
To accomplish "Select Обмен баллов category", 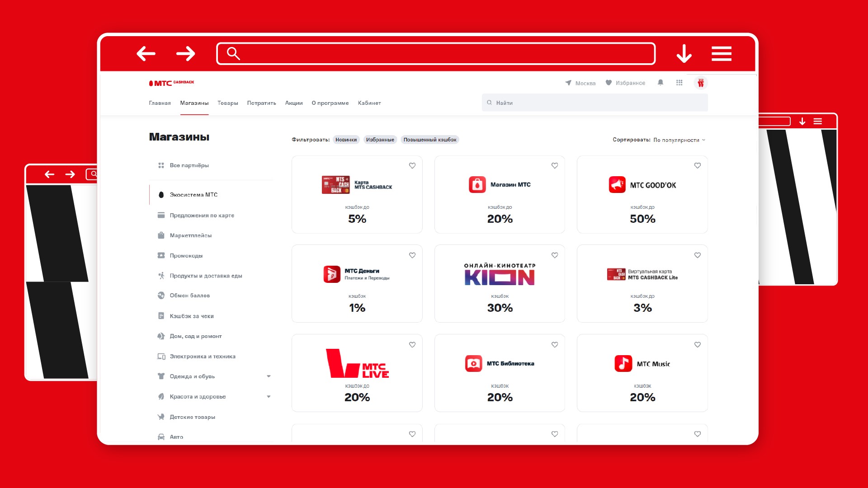I will (x=184, y=296).
